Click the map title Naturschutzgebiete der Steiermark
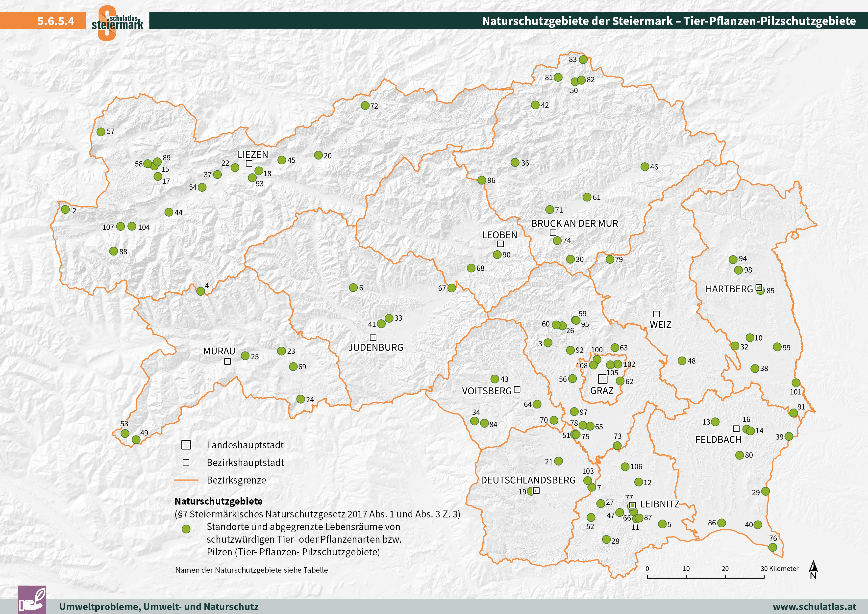This screenshot has height=614, width=868. click(669, 21)
